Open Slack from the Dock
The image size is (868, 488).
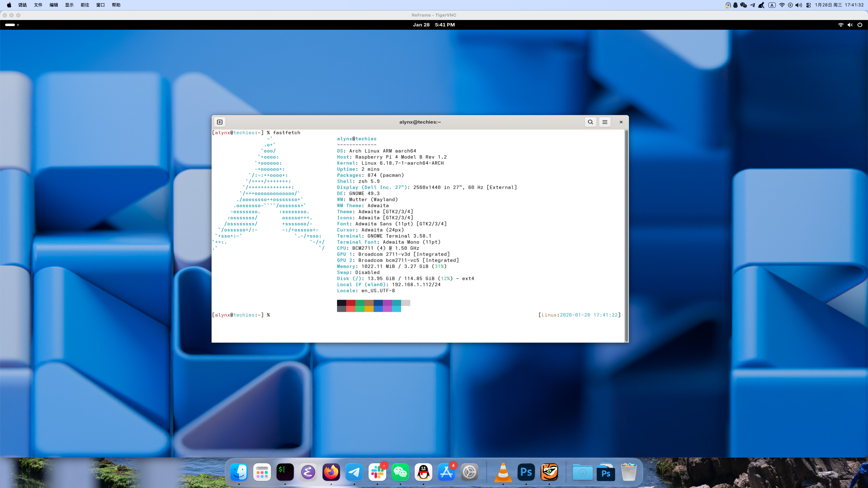(377, 472)
